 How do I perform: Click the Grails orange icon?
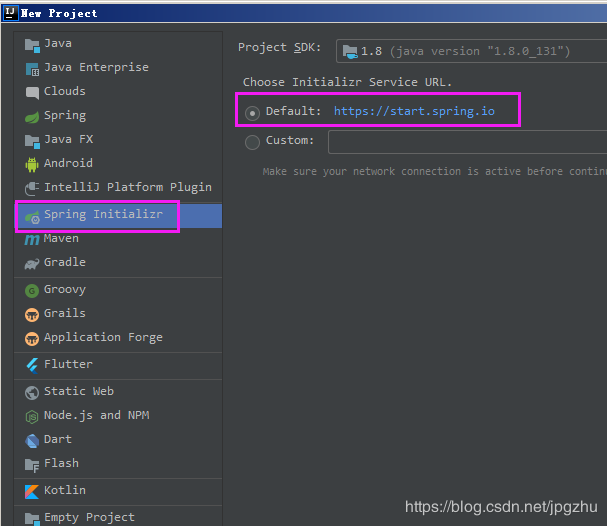[32, 315]
